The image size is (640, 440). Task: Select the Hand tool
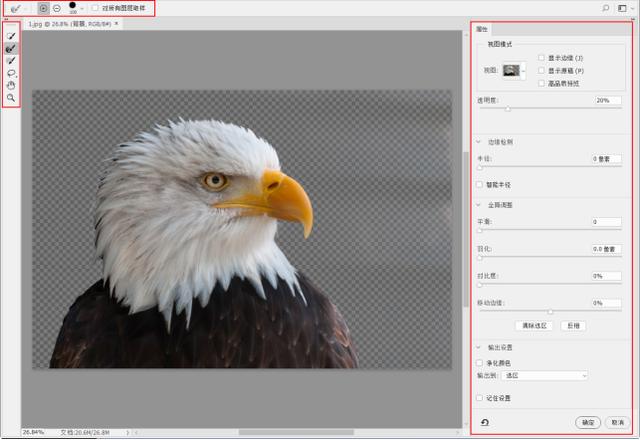[x=11, y=85]
